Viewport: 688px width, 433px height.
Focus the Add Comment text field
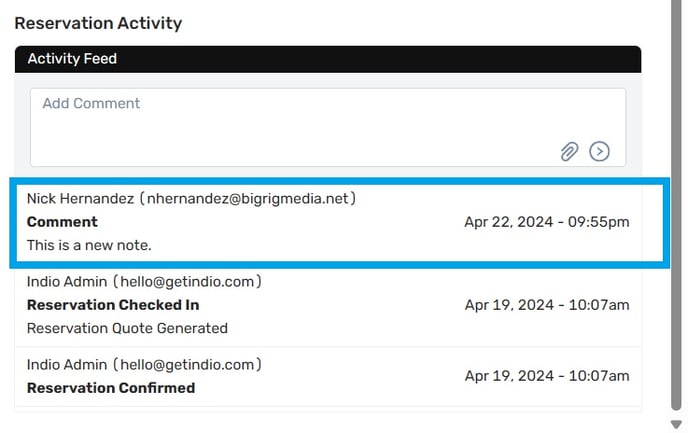(x=328, y=127)
